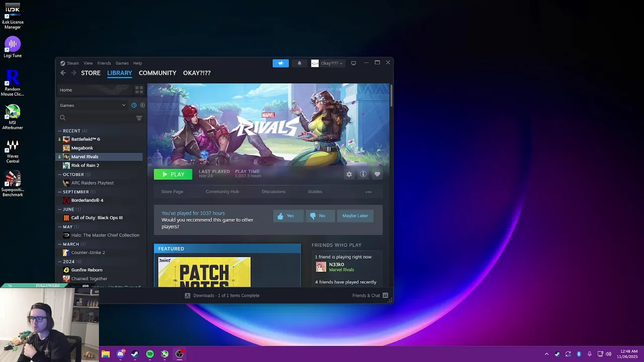Image resolution: width=644 pixels, height=362 pixels.
Task: Open the Random Mouse Clicker shortcut
Action: [13, 83]
